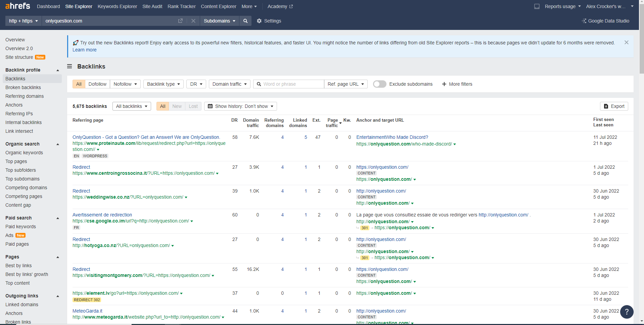Collapse the Outgoing links section

tap(58, 296)
